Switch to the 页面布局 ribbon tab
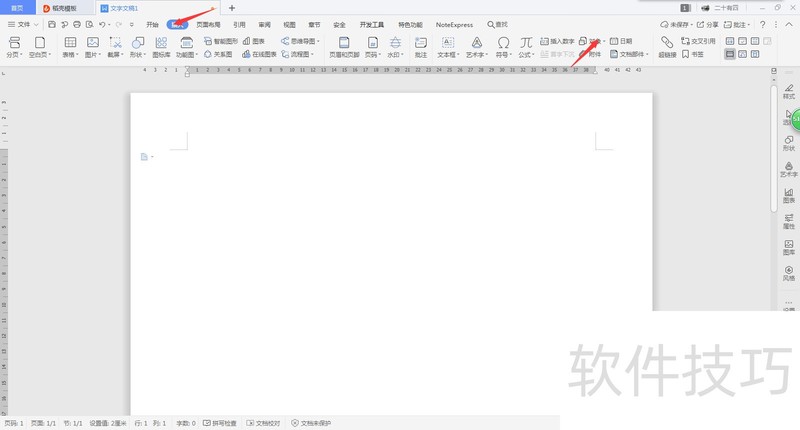 209,23
